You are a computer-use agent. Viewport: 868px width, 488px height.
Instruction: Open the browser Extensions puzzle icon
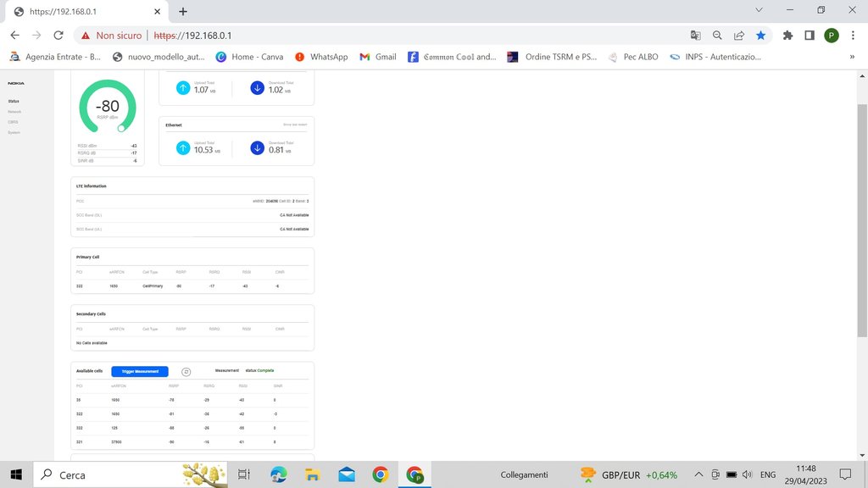click(787, 36)
